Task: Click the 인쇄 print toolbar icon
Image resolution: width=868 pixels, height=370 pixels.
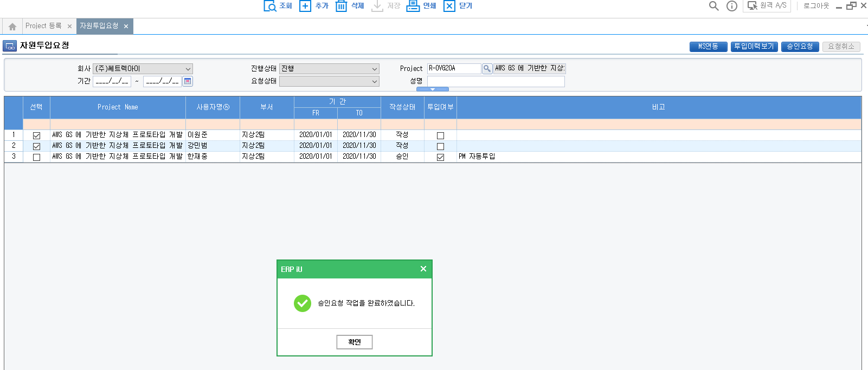Action: (x=413, y=6)
